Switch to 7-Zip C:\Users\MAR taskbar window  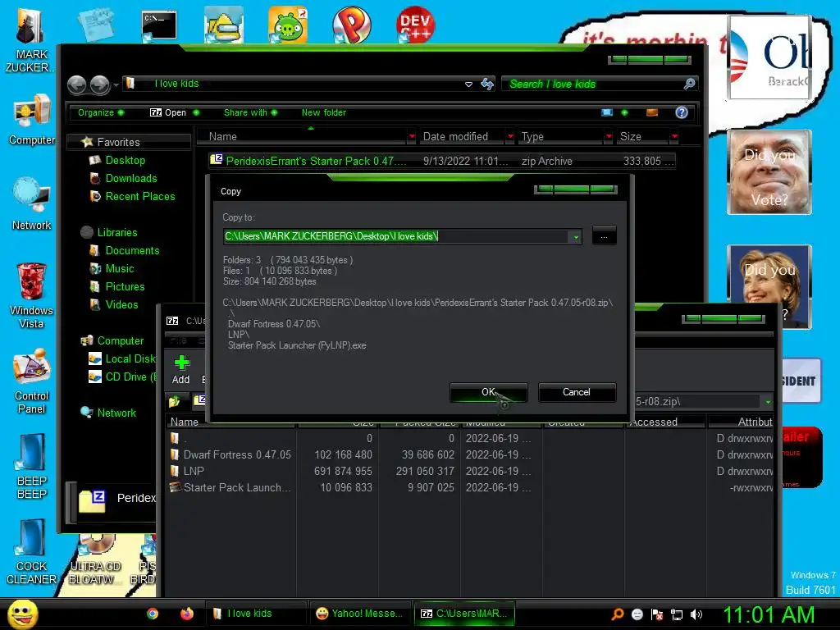[464, 614]
